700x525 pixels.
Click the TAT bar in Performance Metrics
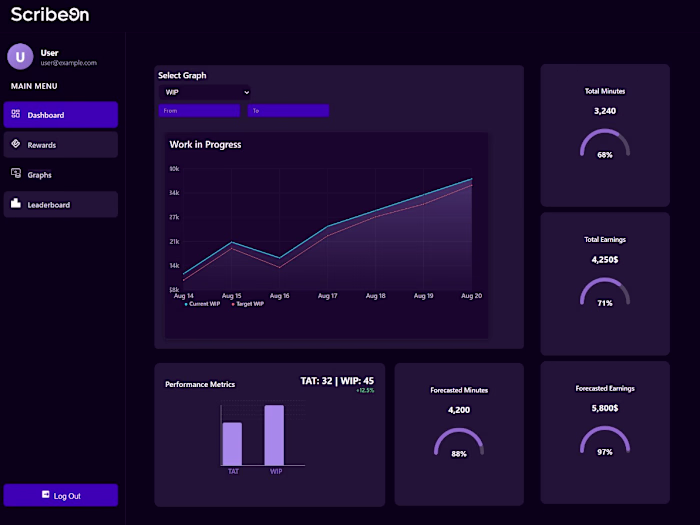click(232, 444)
